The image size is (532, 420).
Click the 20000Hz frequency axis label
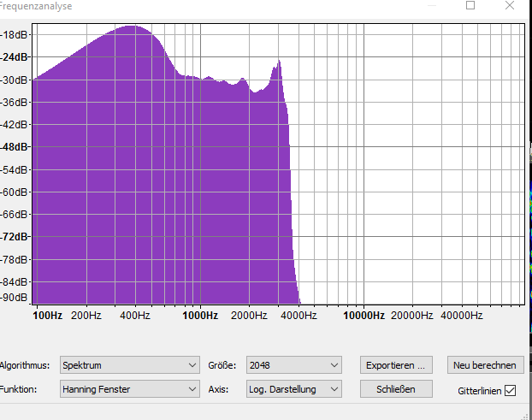coord(412,316)
